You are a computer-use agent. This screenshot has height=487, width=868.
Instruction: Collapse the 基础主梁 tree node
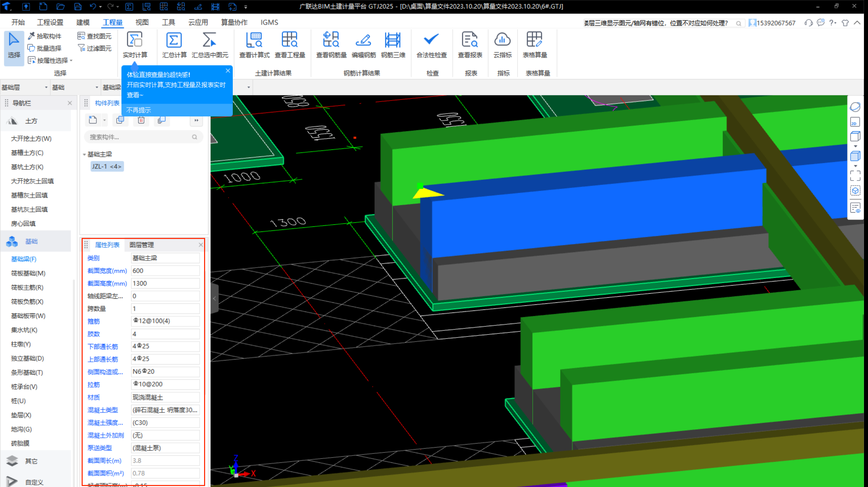(84, 155)
